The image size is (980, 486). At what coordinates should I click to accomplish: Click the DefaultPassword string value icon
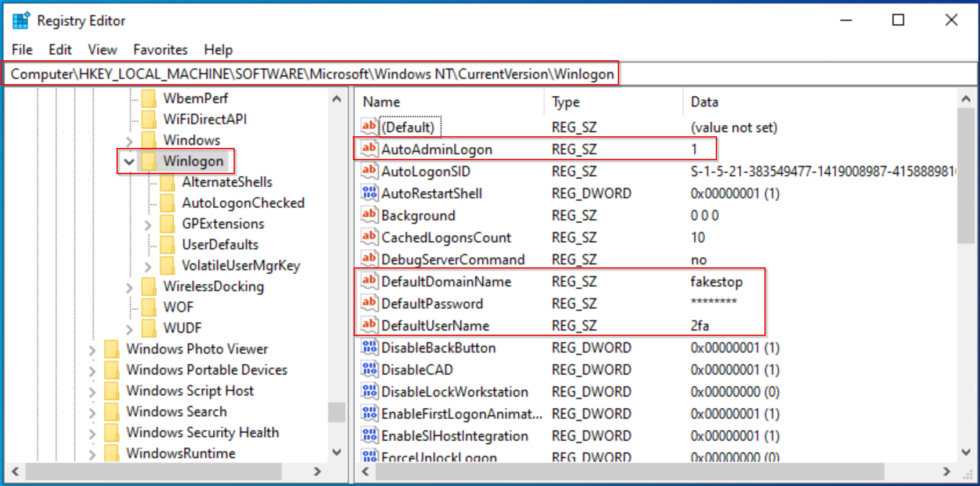coord(369,303)
